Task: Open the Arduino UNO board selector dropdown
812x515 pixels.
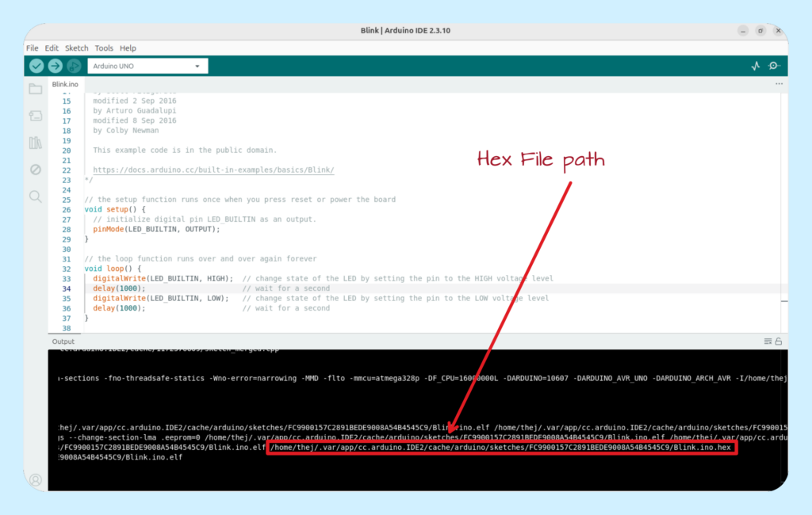Action: coord(147,66)
